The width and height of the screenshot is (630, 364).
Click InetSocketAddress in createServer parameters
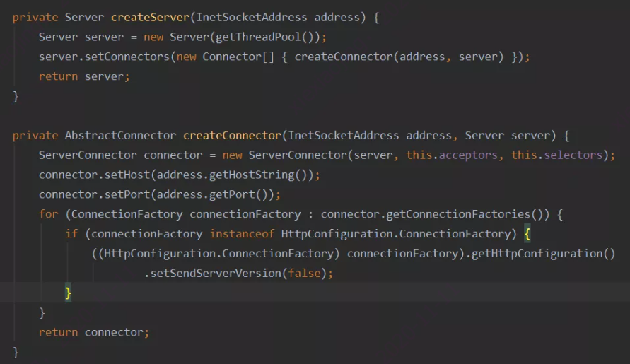[252, 17]
